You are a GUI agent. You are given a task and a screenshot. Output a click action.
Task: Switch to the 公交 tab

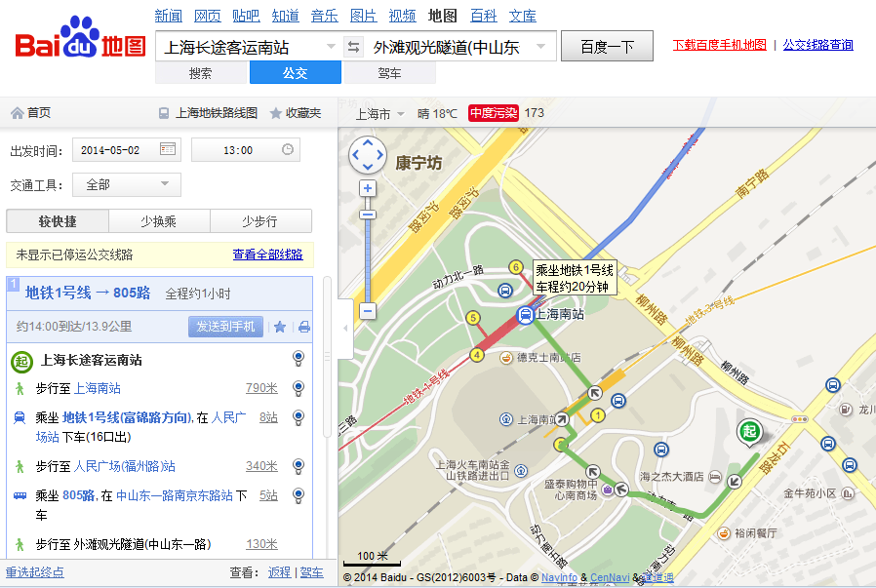click(x=295, y=73)
